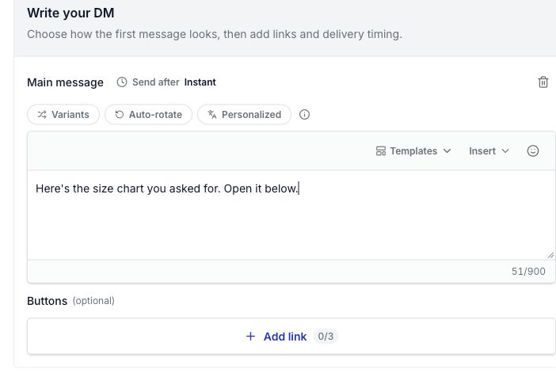This screenshot has height=392, width=556.
Task: Click the (optional) hint text
Action: click(x=93, y=301)
